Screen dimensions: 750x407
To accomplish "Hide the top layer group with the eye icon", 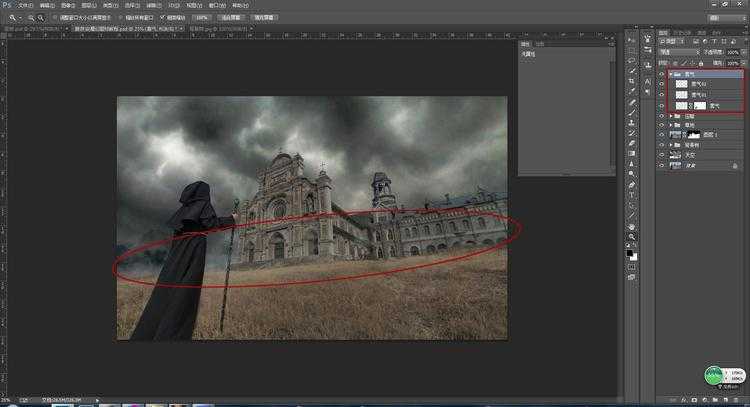I will pyautogui.click(x=661, y=74).
